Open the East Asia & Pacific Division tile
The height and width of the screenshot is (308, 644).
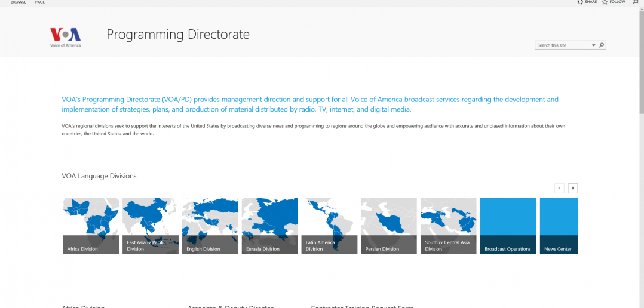click(x=151, y=226)
